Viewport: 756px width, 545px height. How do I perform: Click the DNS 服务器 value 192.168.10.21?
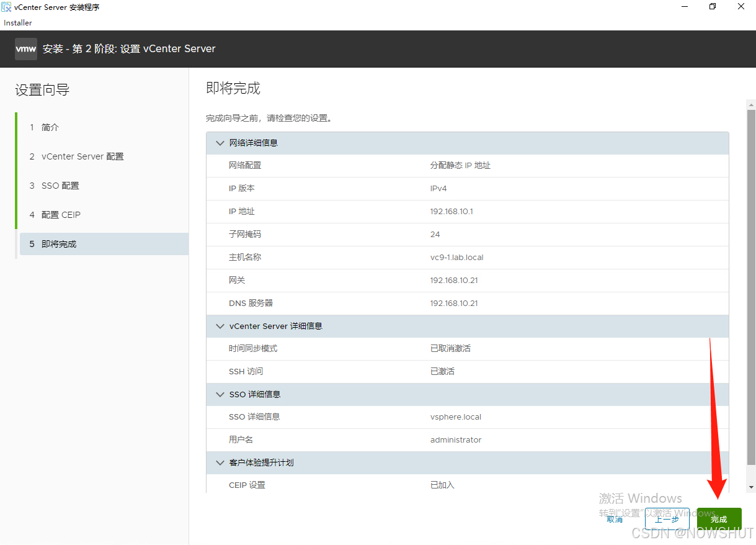[454, 304]
